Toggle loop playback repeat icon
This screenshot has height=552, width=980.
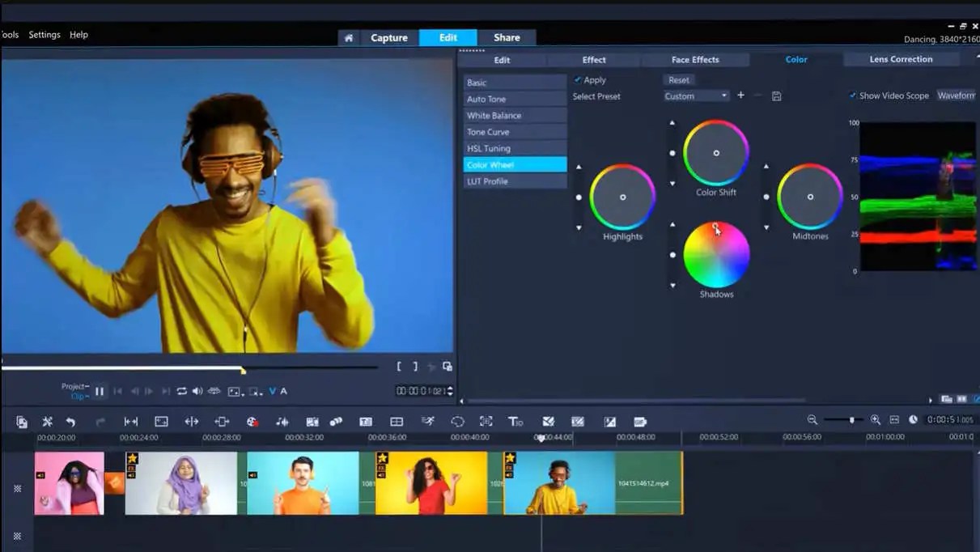181,391
